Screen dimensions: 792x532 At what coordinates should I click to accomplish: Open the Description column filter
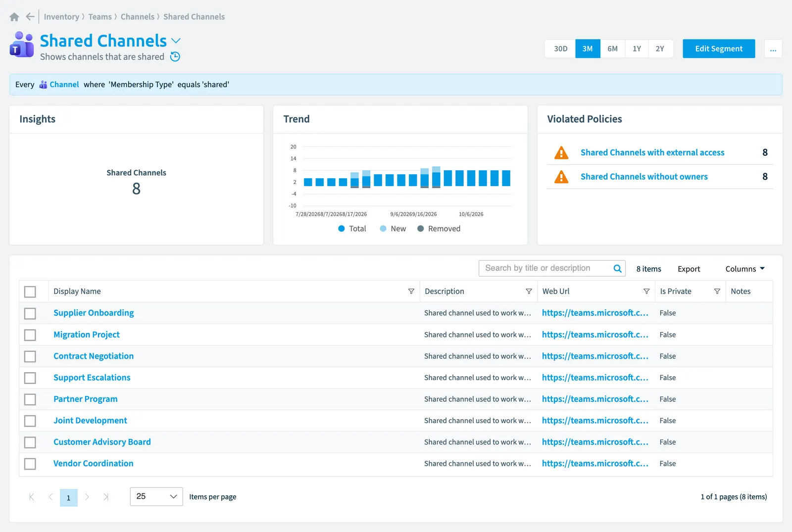[529, 291]
